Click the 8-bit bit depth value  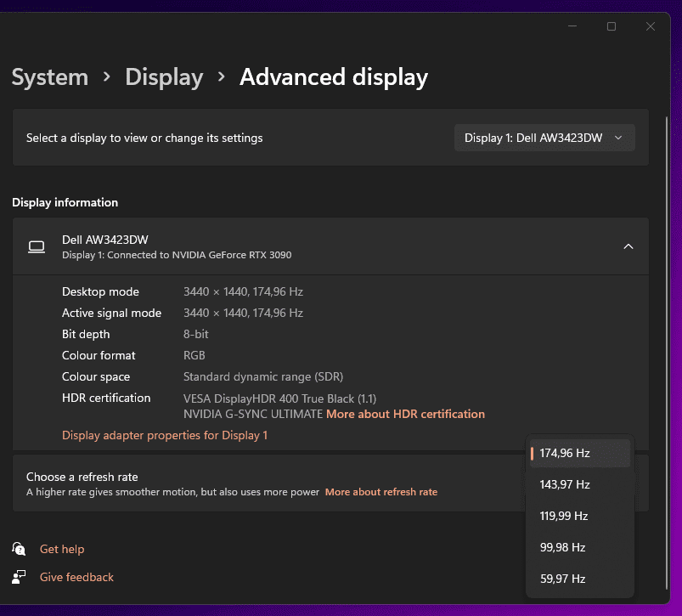[x=195, y=334]
